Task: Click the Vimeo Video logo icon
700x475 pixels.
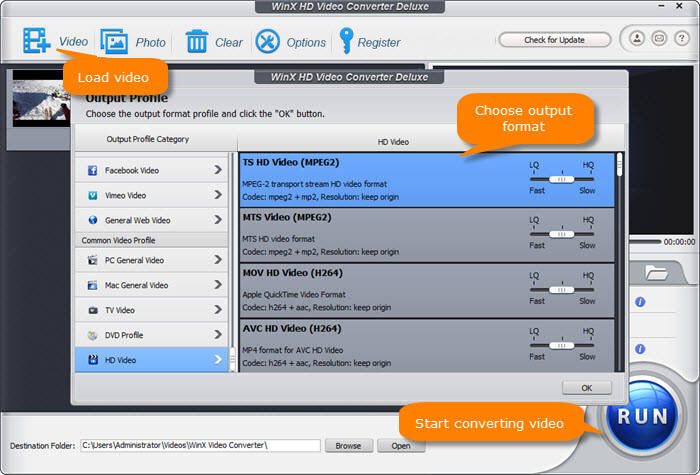Action: point(92,195)
